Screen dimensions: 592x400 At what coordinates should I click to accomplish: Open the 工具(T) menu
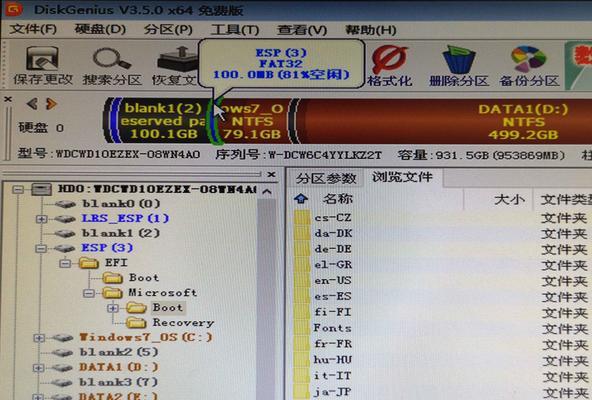tap(235, 29)
